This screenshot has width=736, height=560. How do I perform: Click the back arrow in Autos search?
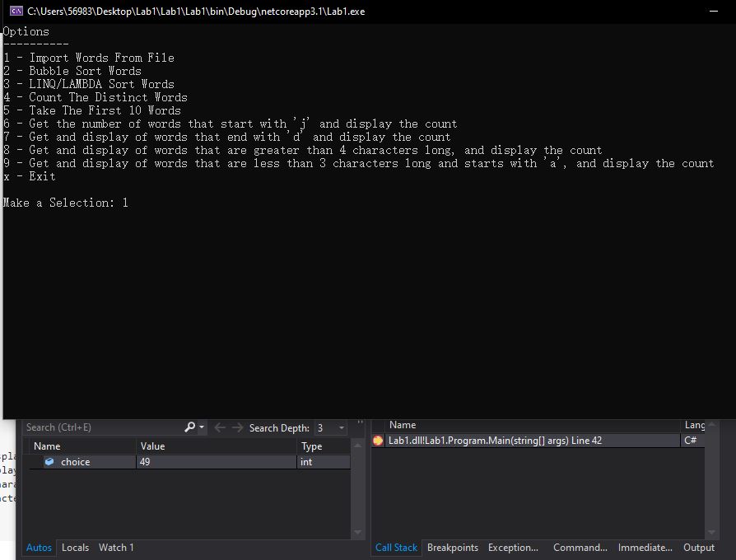[220, 427]
